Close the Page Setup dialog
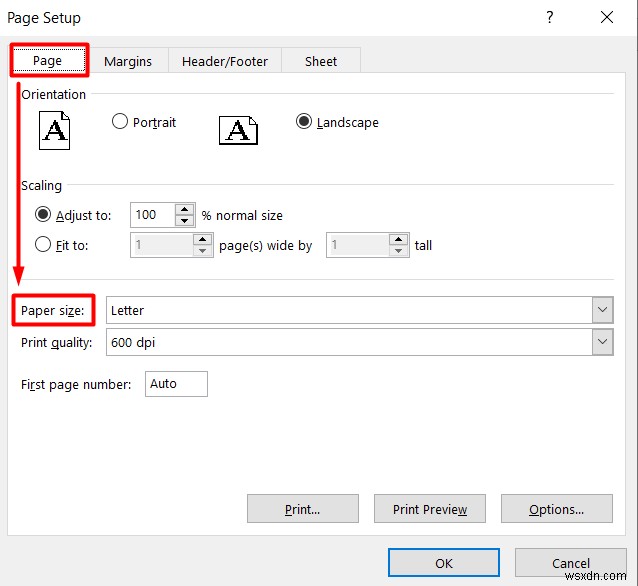This screenshot has width=638, height=586. (x=607, y=17)
